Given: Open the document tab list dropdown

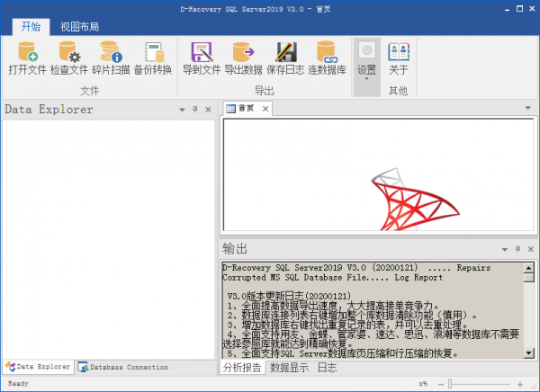Looking at the screenshot, I should 528,108.
